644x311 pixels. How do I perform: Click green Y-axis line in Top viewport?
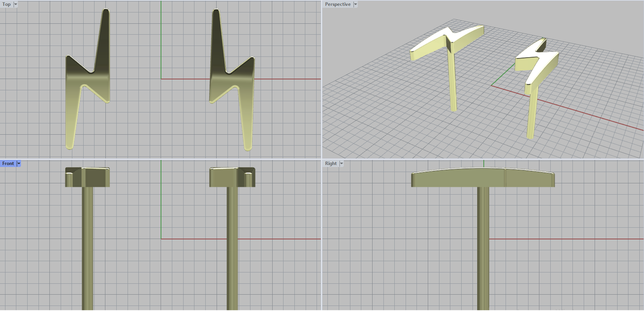coord(161,40)
